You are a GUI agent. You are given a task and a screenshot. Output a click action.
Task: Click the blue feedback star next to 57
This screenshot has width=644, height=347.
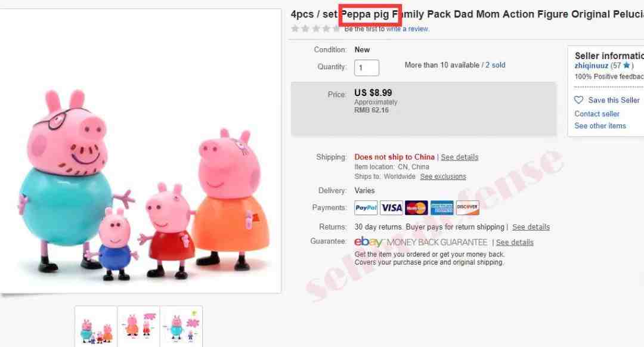pyautogui.click(x=626, y=66)
